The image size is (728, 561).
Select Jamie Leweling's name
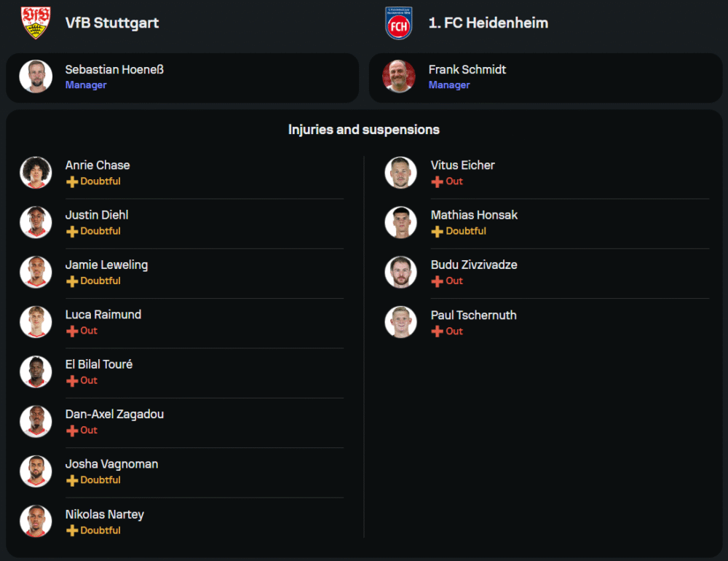[x=106, y=264]
